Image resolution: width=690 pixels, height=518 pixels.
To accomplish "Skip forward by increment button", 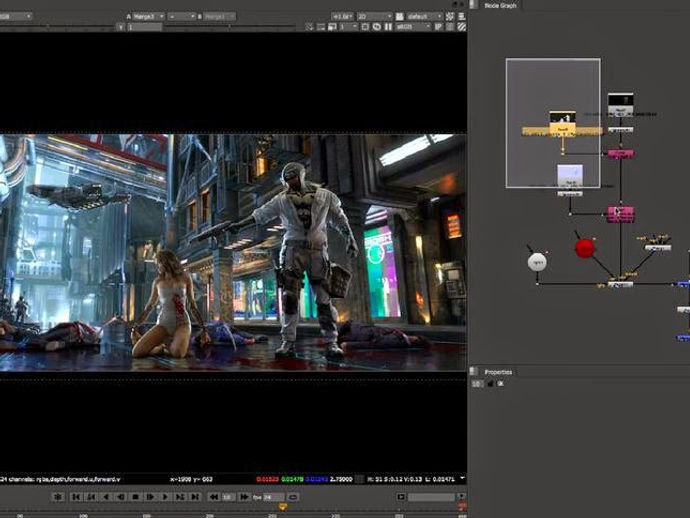I will 243,497.
